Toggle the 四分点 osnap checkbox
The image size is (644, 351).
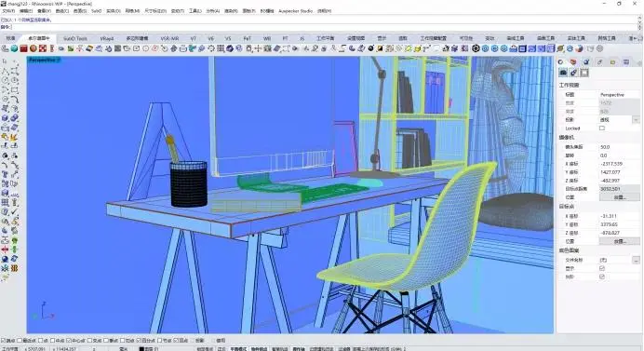[x=139, y=341]
